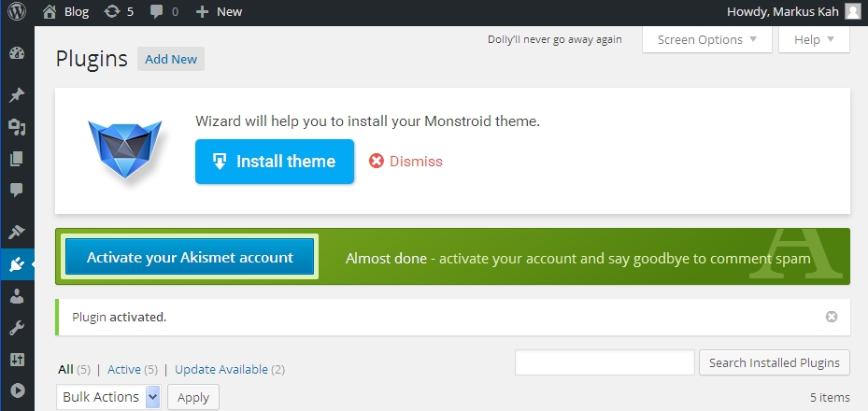Open Tools via the wrench icon
Screen dimensions: 868x411
[17, 328]
